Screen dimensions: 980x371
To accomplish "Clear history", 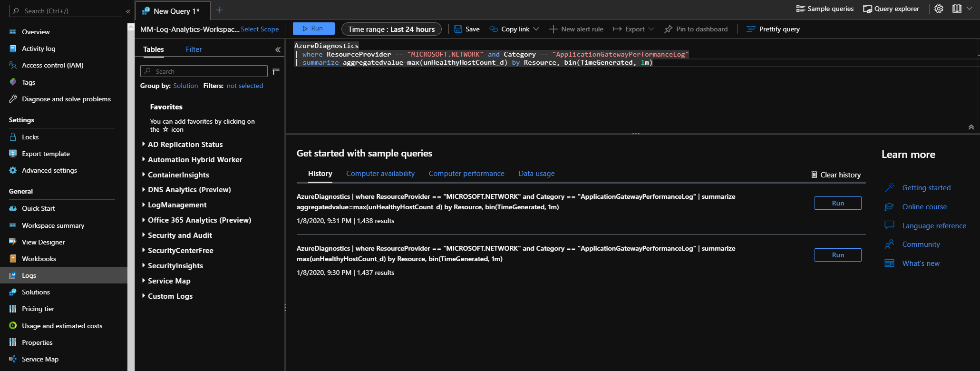I will point(836,175).
